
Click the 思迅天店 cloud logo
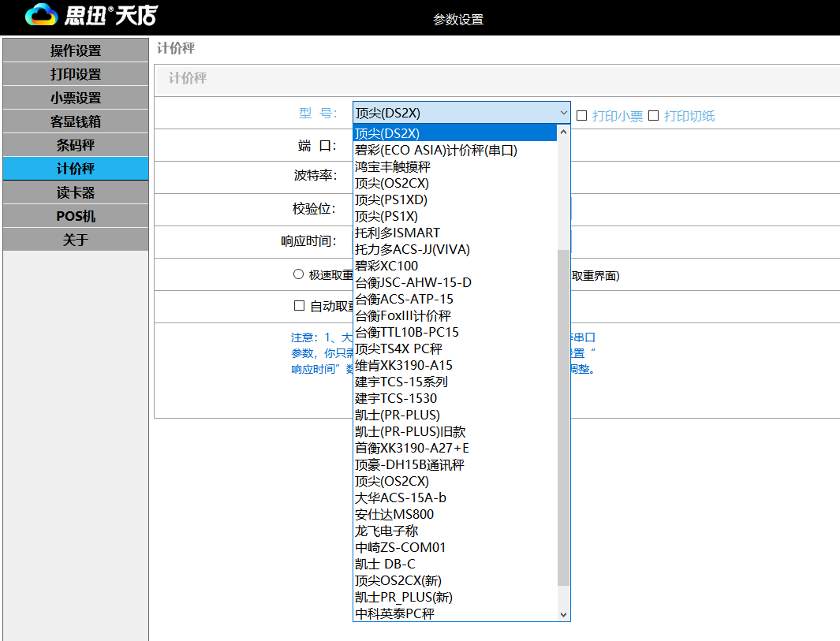tap(91, 15)
